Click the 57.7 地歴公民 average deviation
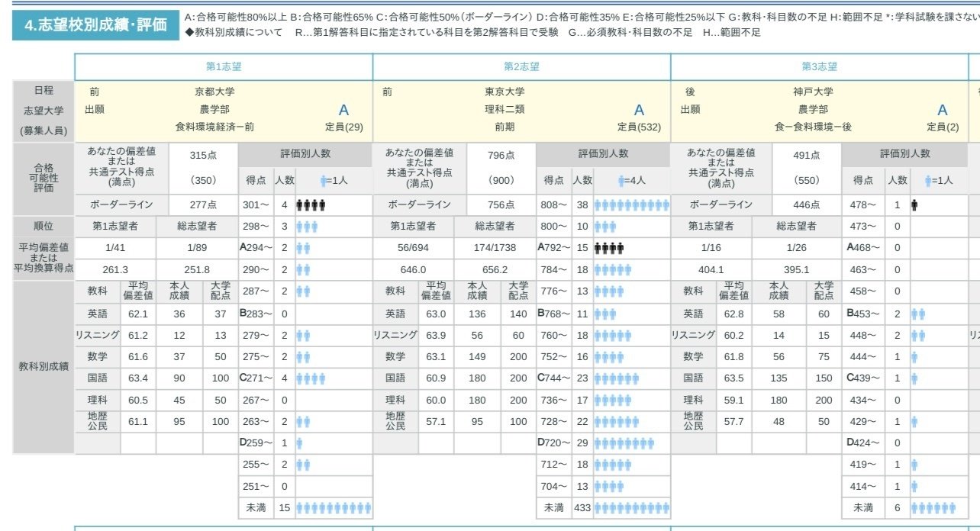 pos(734,421)
